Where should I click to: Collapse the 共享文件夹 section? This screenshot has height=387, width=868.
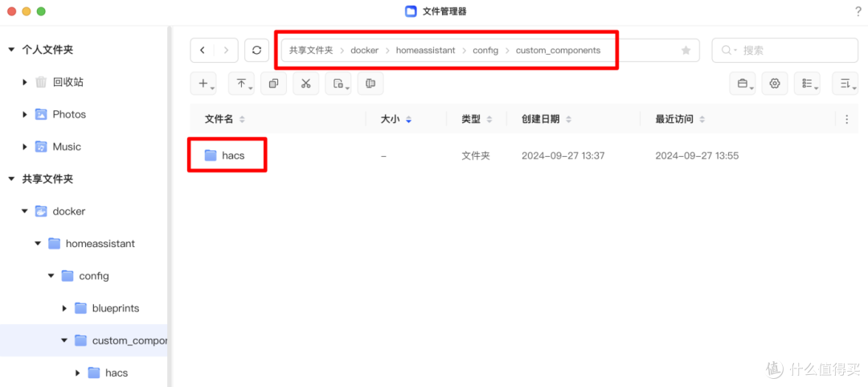tap(11, 179)
